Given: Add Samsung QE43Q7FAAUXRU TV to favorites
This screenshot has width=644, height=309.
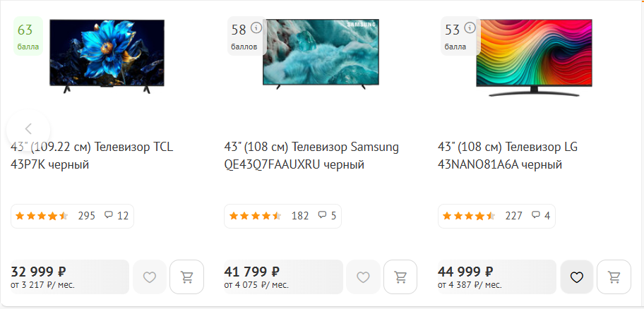Looking at the screenshot, I should pyautogui.click(x=363, y=277).
